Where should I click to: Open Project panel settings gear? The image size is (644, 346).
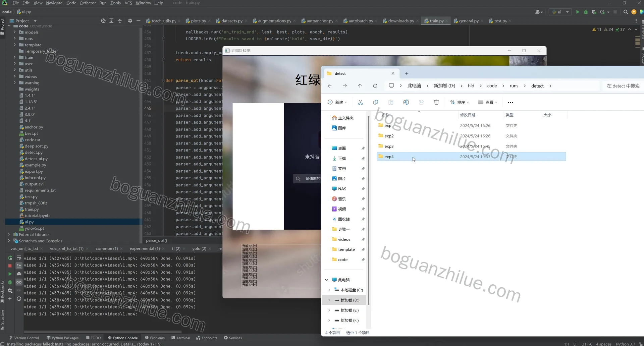pyautogui.click(x=130, y=21)
